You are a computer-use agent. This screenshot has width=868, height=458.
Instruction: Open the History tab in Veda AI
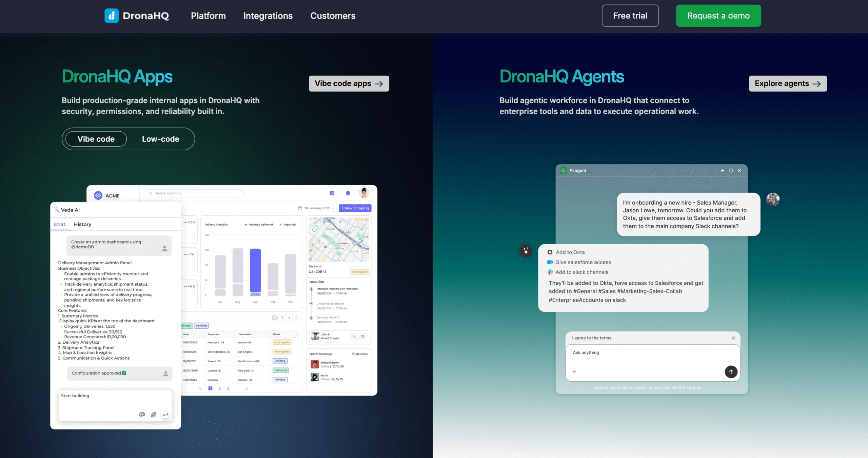click(82, 224)
